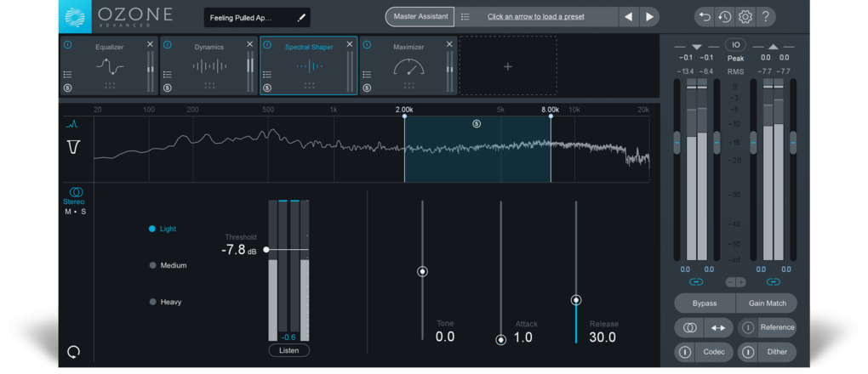Switch to M•S channel mode
The width and height of the screenshot is (868, 374).
pos(75,212)
